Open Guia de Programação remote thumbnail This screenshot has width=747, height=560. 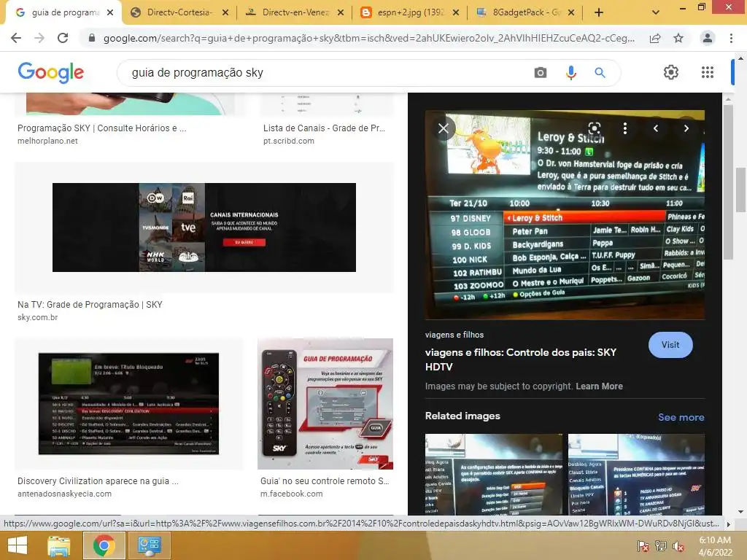[325, 404]
